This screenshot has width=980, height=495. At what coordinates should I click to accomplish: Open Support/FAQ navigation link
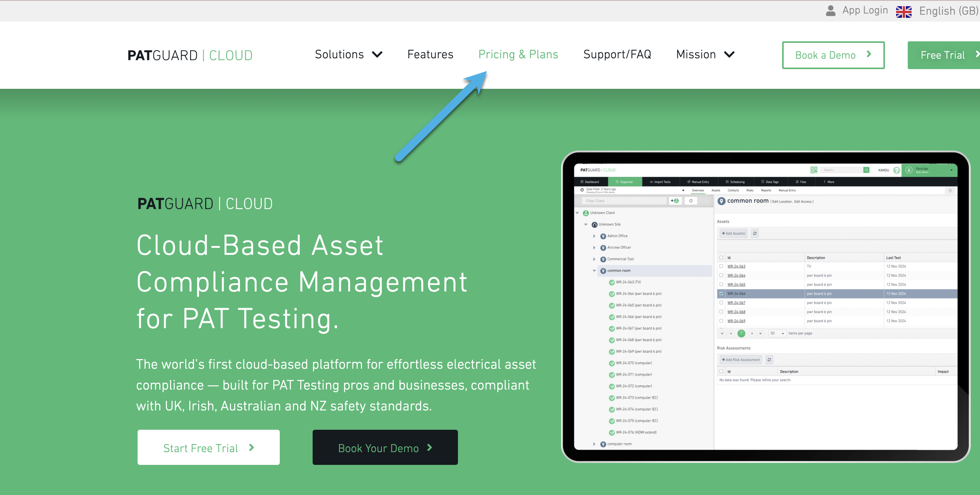pos(617,54)
